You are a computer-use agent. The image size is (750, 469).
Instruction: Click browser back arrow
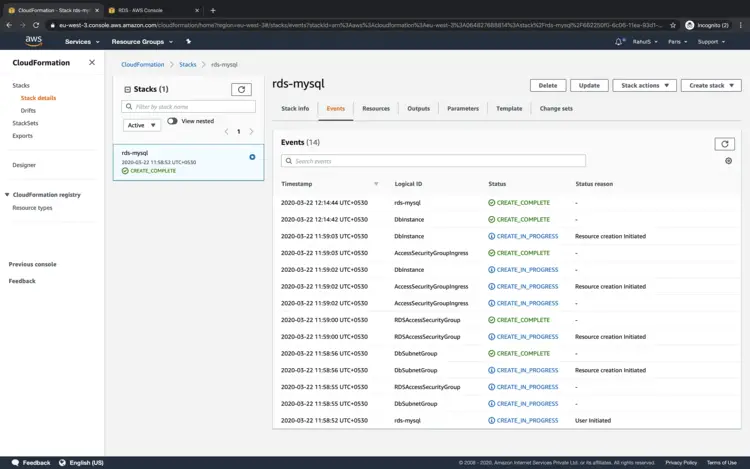click(x=9, y=25)
